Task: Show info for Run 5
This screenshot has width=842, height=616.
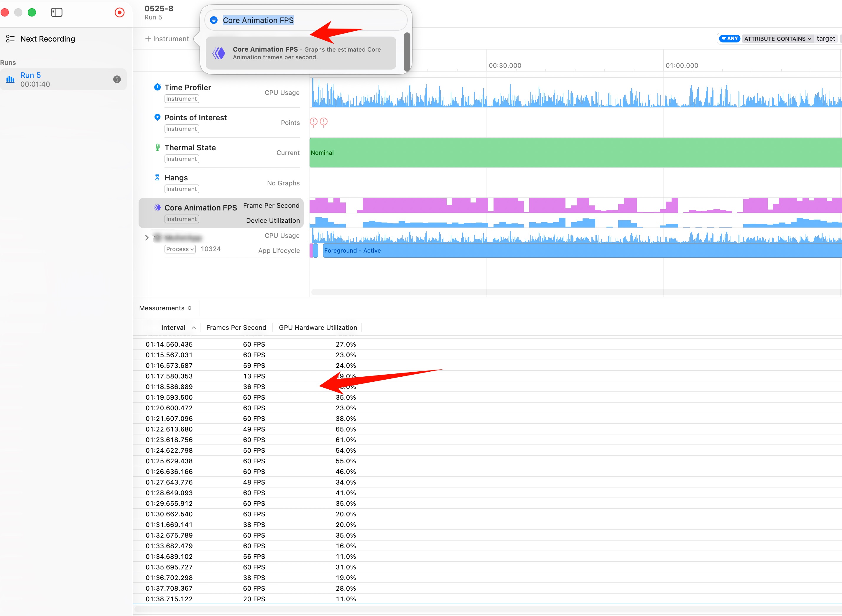Action: pyautogui.click(x=117, y=79)
